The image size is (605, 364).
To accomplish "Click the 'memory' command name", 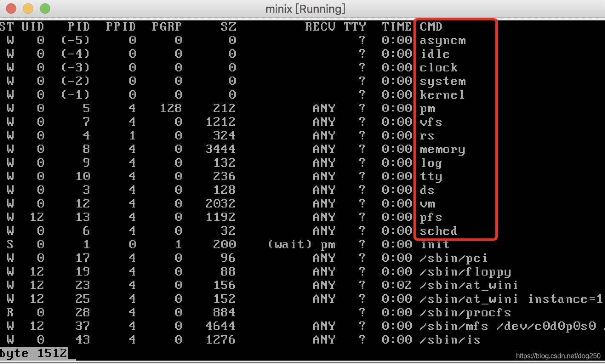I will [442, 150].
